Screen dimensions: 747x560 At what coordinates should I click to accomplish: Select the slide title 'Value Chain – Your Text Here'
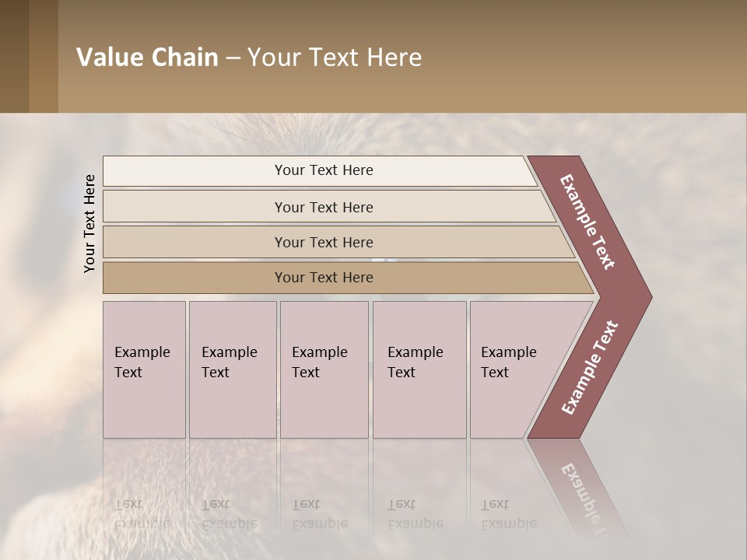pyautogui.click(x=249, y=57)
